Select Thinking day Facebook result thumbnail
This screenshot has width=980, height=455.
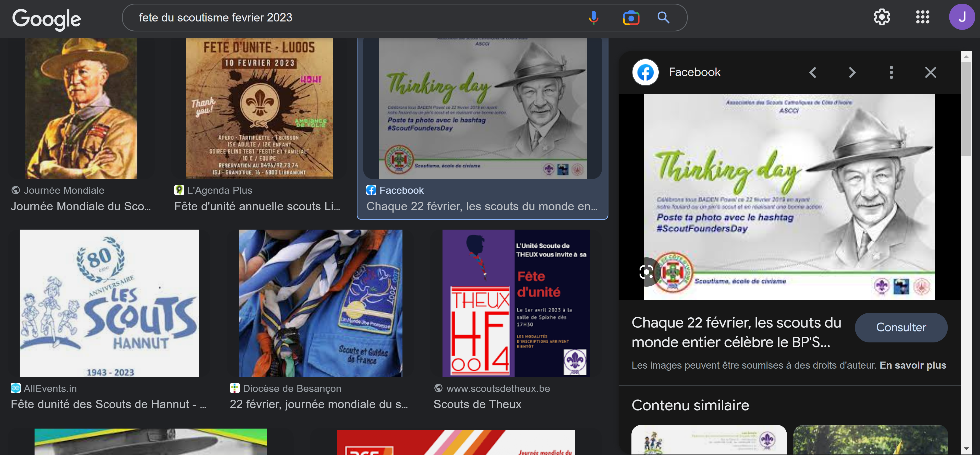pos(482,109)
